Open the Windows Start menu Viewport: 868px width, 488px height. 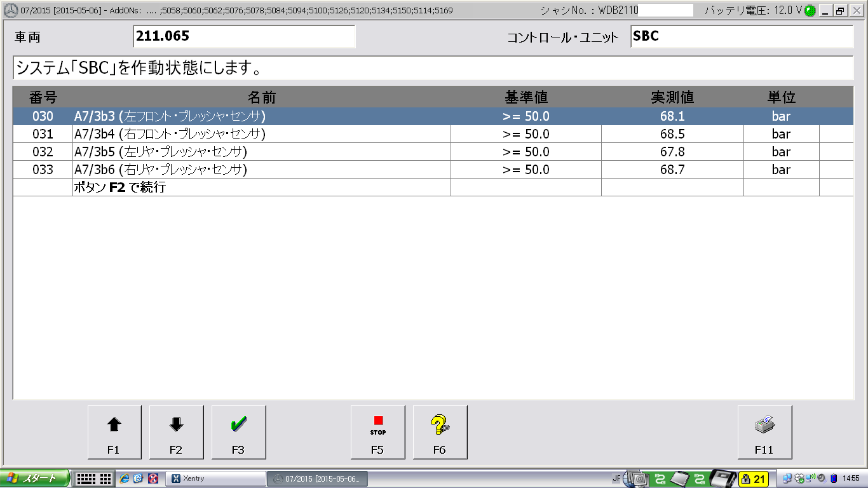tap(34, 478)
